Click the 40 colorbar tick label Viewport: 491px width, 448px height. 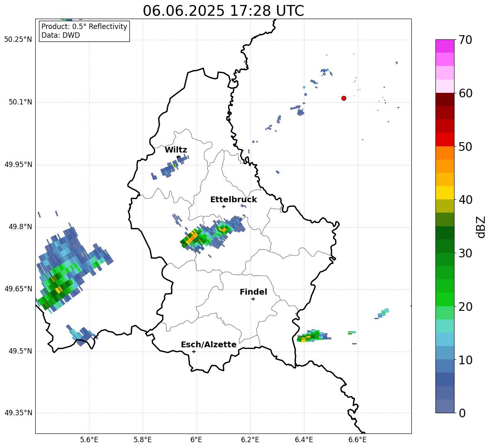pyautogui.click(x=465, y=200)
